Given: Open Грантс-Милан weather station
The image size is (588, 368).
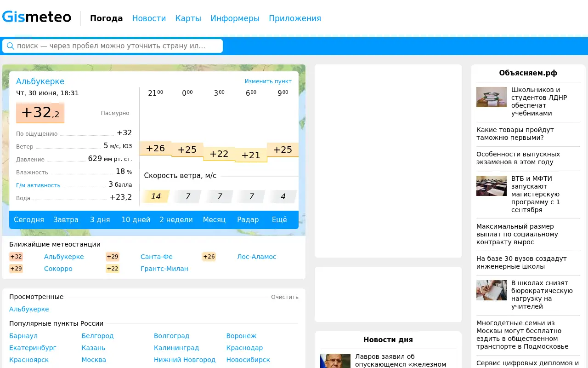Looking at the screenshot, I should pyautogui.click(x=164, y=269).
